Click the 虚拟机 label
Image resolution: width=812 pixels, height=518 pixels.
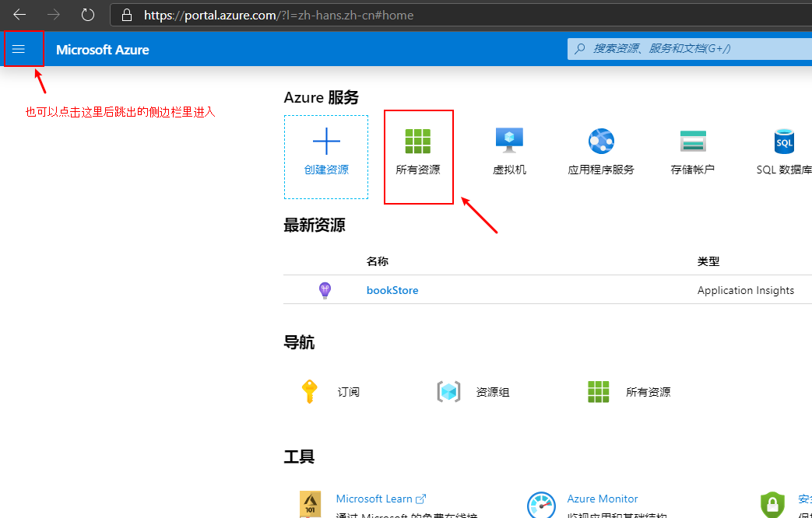point(510,170)
